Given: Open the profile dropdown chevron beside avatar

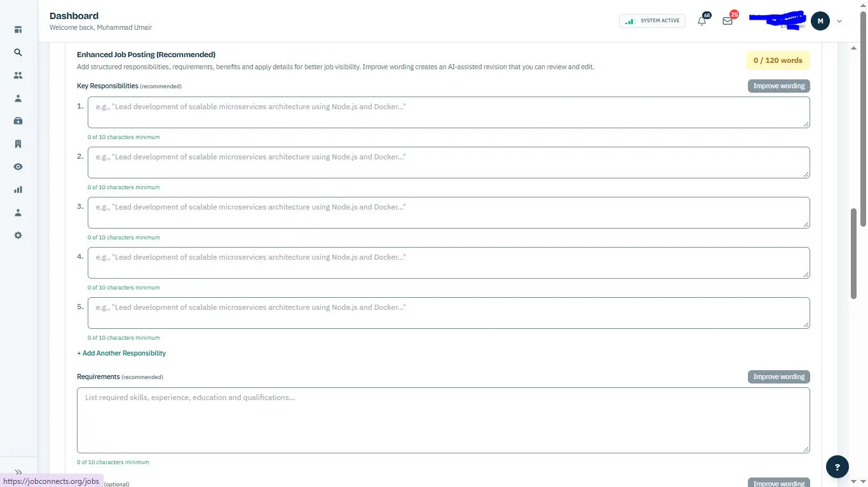Looking at the screenshot, I should [839, 21].
